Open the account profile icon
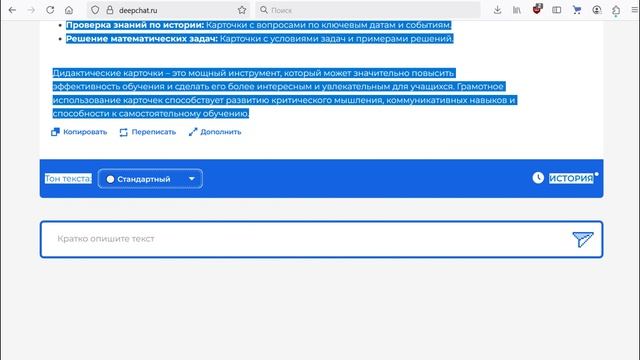The width and height of the screenshot is (640, 360). pyautogui.click(x=597, y=10)
